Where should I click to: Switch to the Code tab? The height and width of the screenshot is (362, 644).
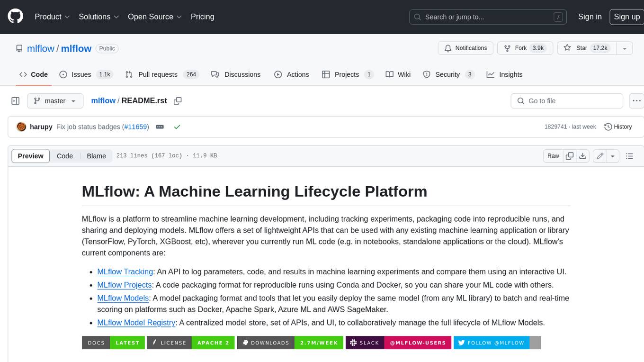(33, 74)
